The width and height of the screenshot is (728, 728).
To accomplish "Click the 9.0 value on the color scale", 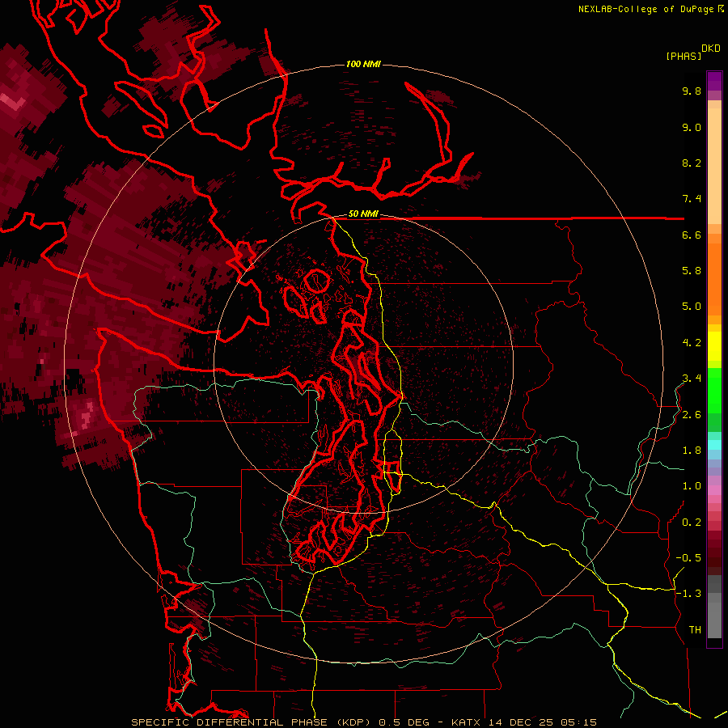I will tap(692, 127).
